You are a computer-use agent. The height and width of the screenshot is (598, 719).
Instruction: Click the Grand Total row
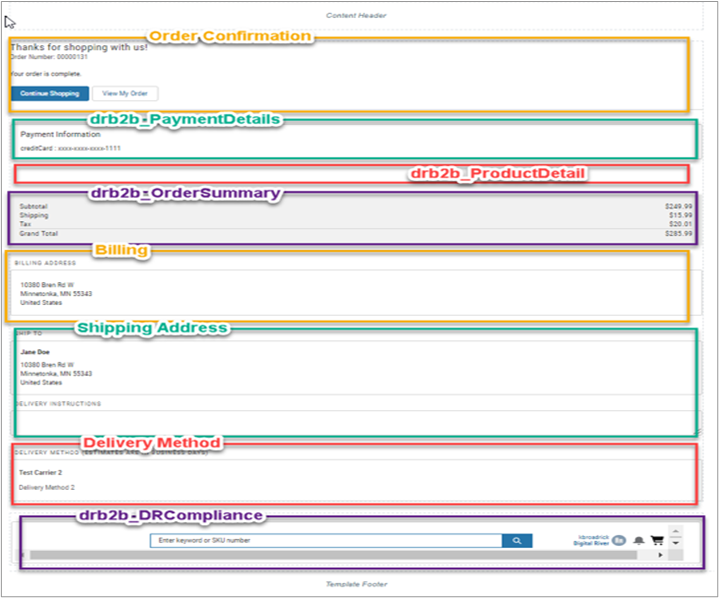(357, 233)
